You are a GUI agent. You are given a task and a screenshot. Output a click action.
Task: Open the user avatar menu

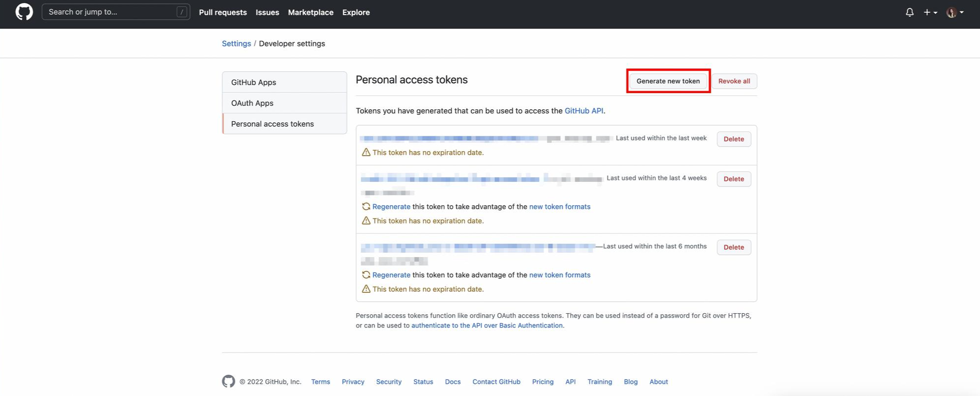[x=955, y=12]
